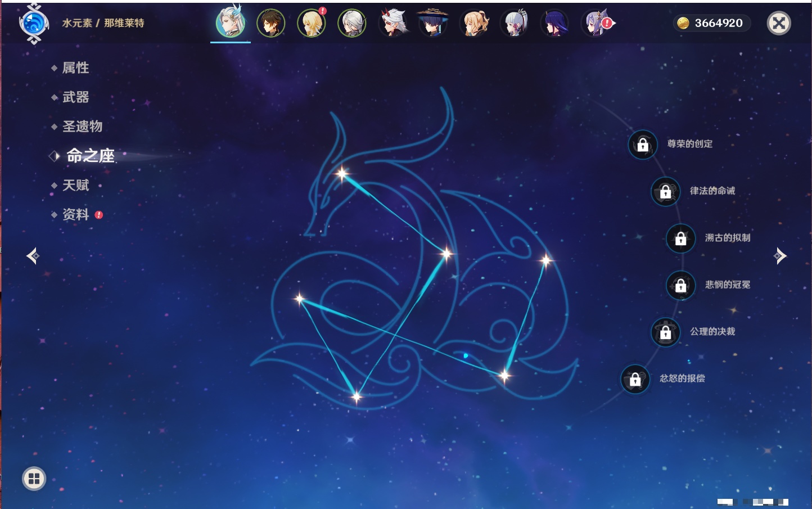812x509 pixels.
Task: Open constellation label 公理的决裁
Action: 712,331
